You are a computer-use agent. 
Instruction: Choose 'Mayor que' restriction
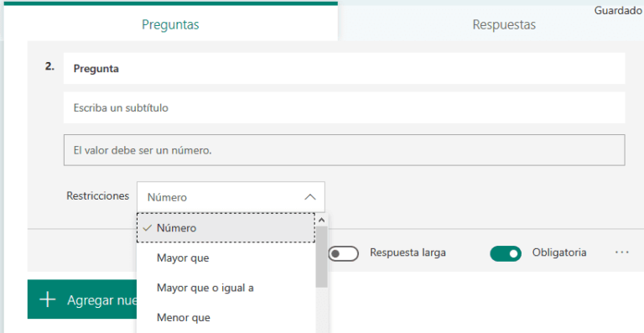(x=226, y=258)
